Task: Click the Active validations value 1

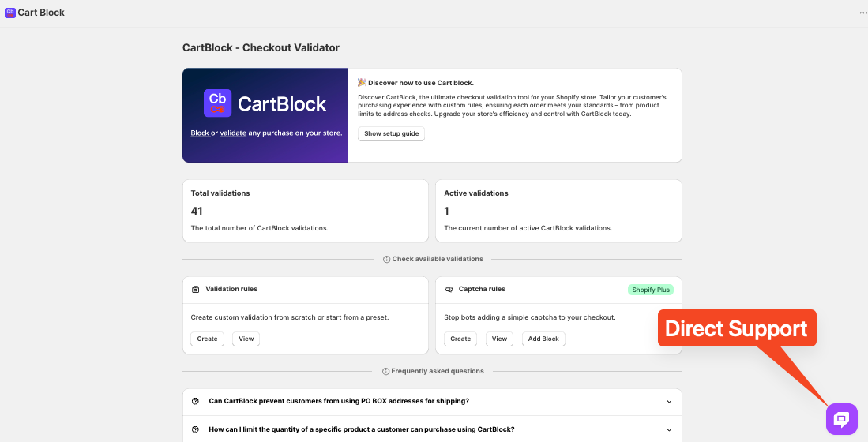Action: tap(447, 212)
